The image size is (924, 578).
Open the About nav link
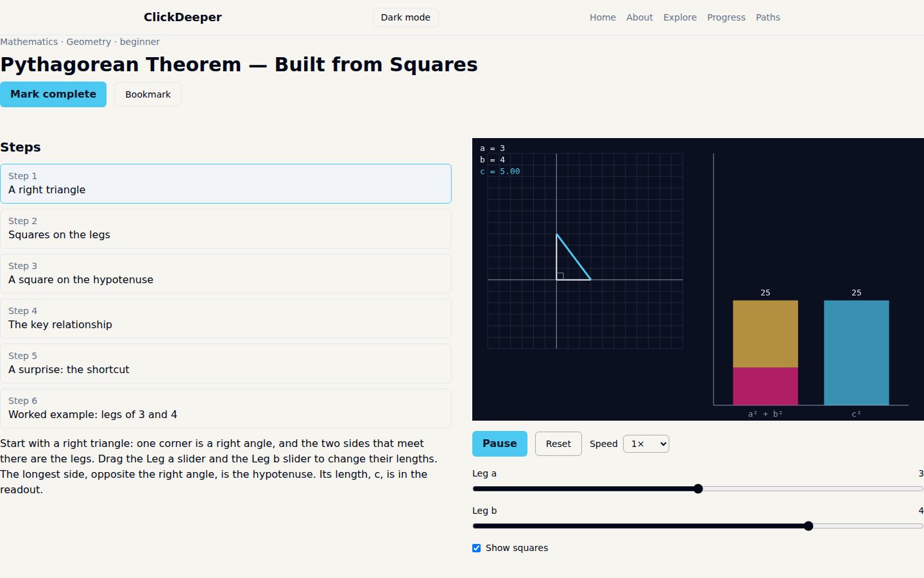pyautogui.click(x=639, y=17)
